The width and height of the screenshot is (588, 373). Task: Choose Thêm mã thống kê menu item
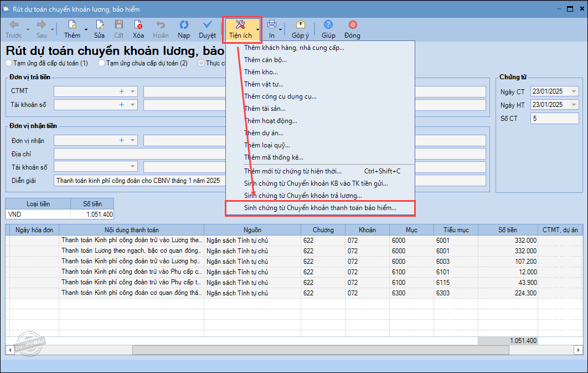(320, 157)
